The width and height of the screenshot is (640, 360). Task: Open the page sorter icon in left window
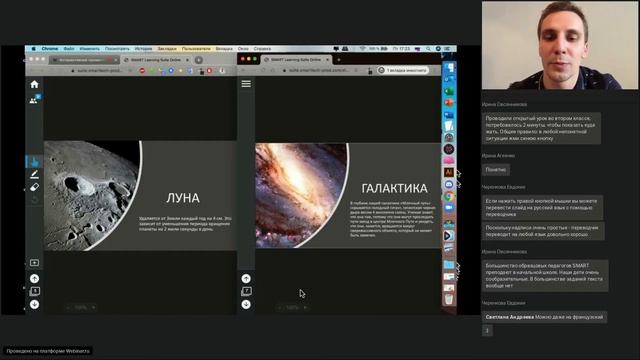pyautogui.click(x=34, y=291)
